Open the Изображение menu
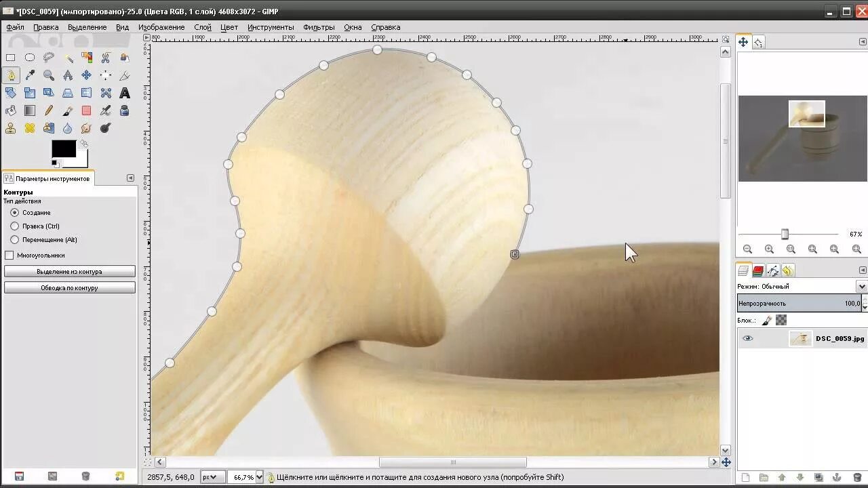The width and height of the screenshot is (868, 488). pyautogui.click(x=161, y=27)
